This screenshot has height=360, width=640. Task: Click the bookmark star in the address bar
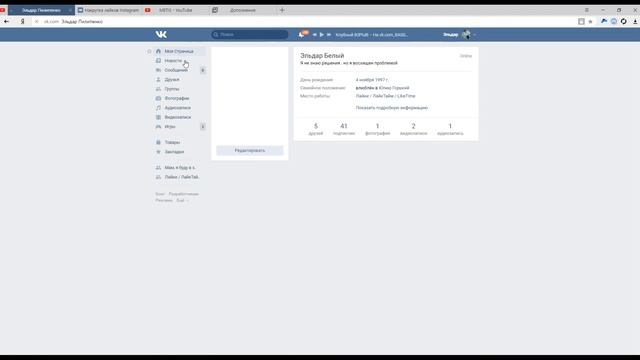590,22
